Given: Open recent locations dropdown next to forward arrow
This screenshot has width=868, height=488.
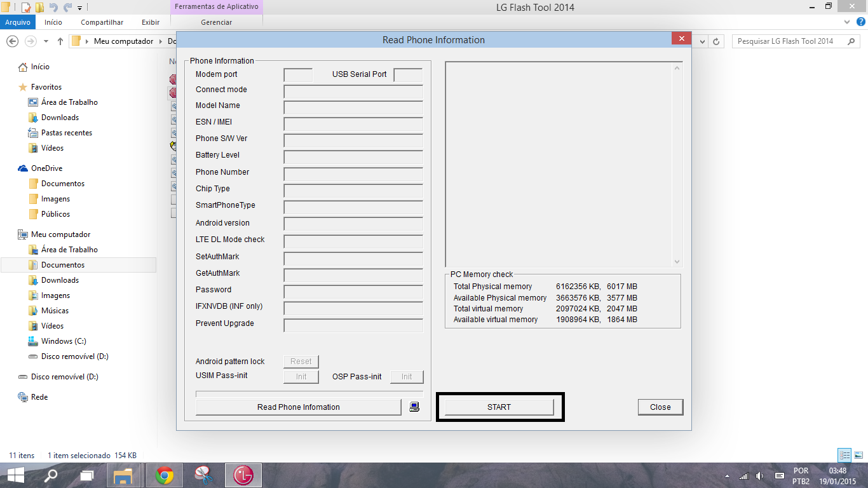Looking at the screenshot, I should [46, 41].
